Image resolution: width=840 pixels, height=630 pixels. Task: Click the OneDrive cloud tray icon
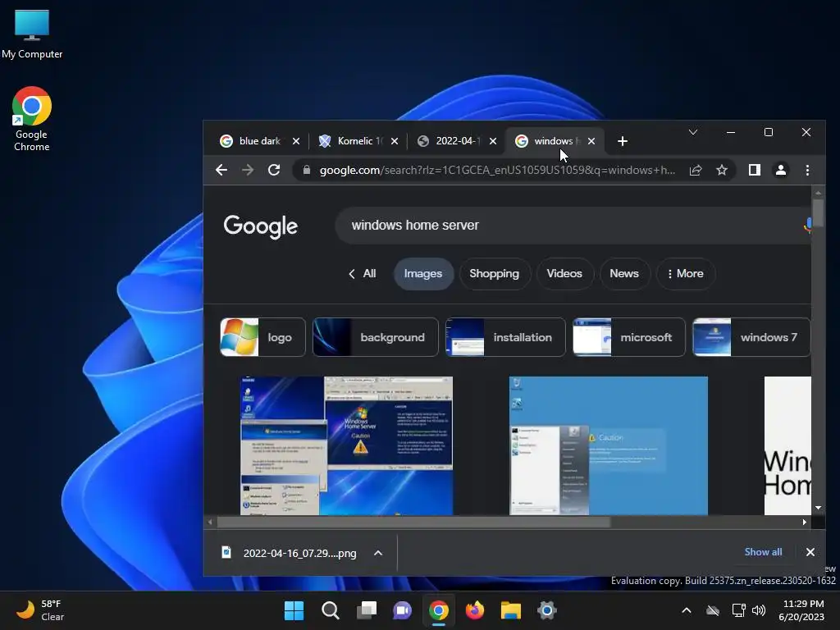(x=713, y=610)
